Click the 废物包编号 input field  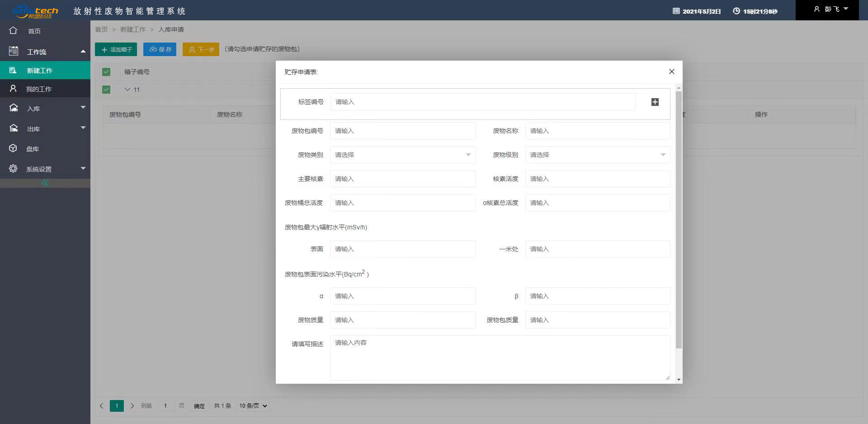pyautogui.click(x=402, y=131)
